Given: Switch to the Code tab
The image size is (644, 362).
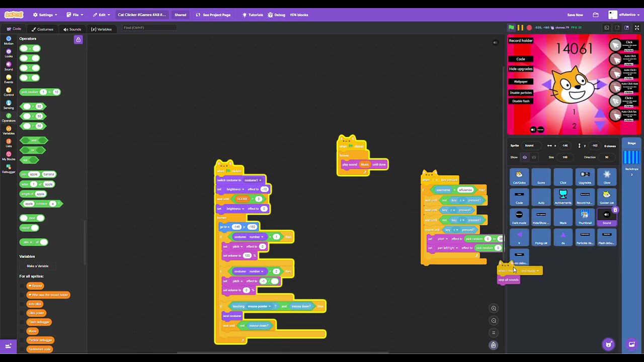Looking at the screenshot, I should tap(14, 29).
